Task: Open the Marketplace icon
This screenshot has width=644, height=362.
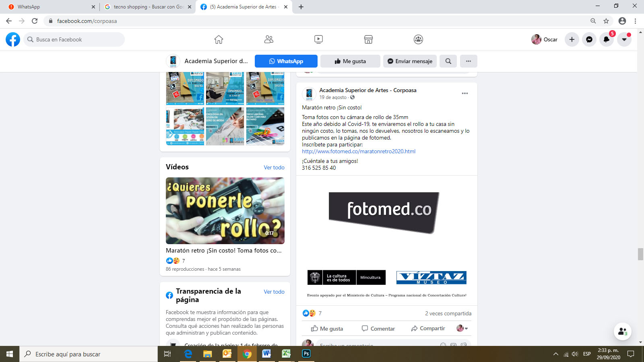Action: pos(368,39)
